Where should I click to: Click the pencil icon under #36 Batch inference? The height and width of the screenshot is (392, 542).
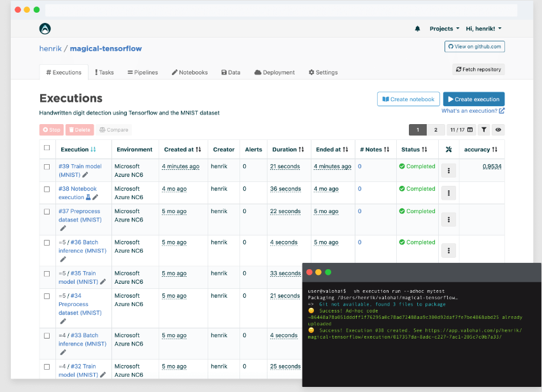[63, 260]
